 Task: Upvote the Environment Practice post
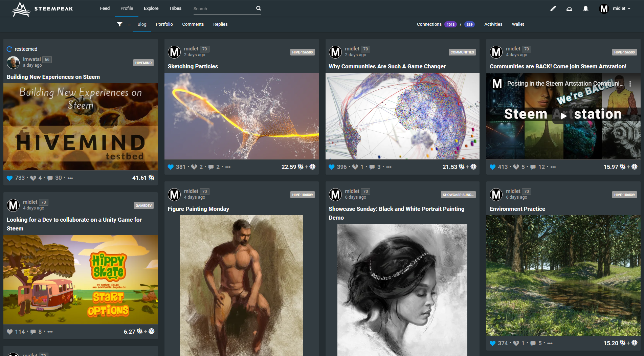coord(493,343)
